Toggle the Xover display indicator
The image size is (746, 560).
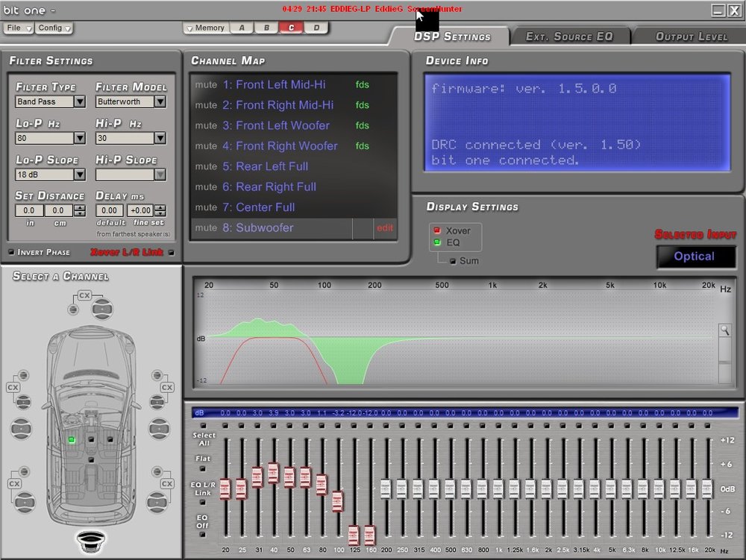pos(436,230)
